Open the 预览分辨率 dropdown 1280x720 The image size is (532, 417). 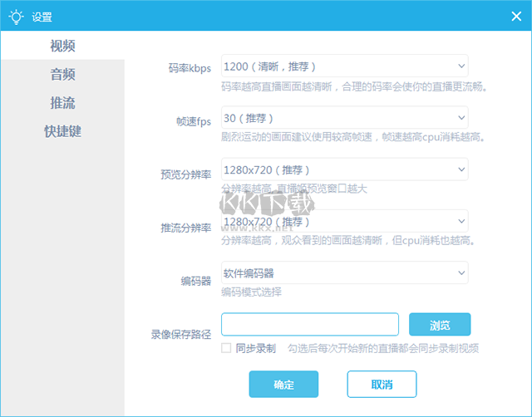(x=345, y=169)
